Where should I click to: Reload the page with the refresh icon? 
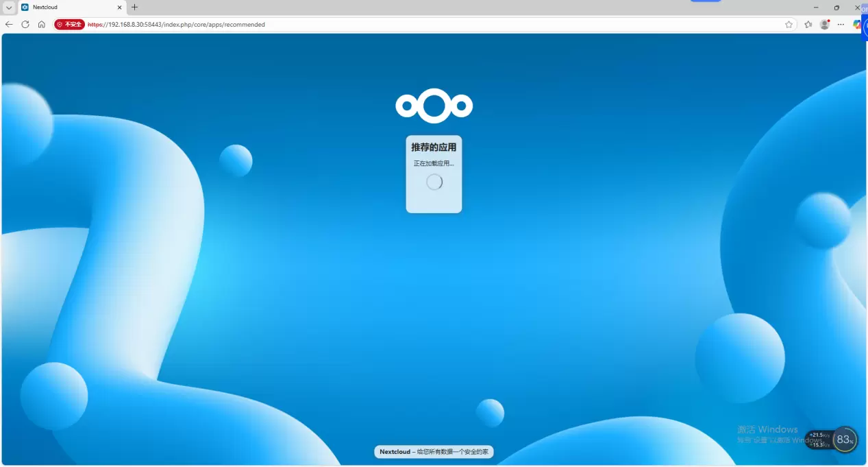(25, 24)
